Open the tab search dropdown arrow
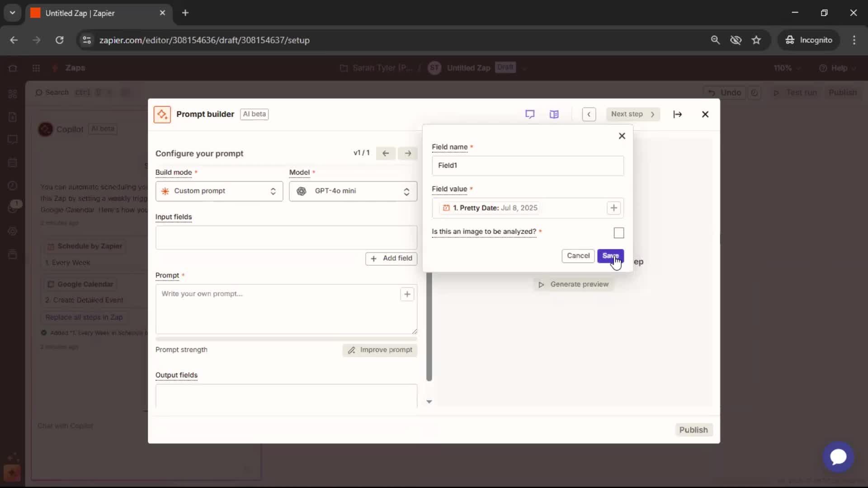 [x=13, y=13]
